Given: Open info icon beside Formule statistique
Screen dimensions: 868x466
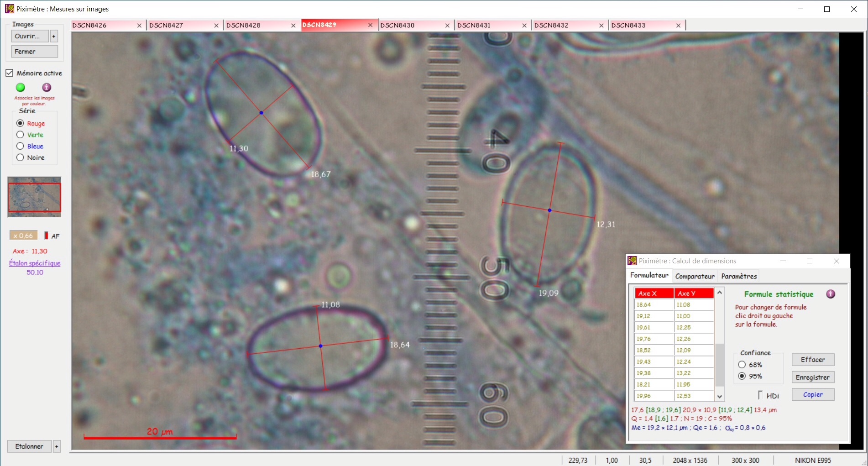Looking at the screenshot, I should pos(831,294).
